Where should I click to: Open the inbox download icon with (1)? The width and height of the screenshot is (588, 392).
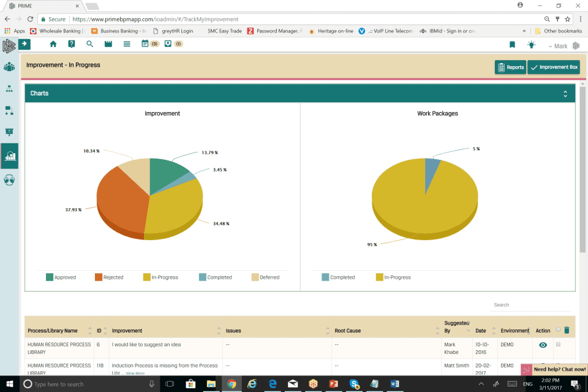(x=168, y=44)
